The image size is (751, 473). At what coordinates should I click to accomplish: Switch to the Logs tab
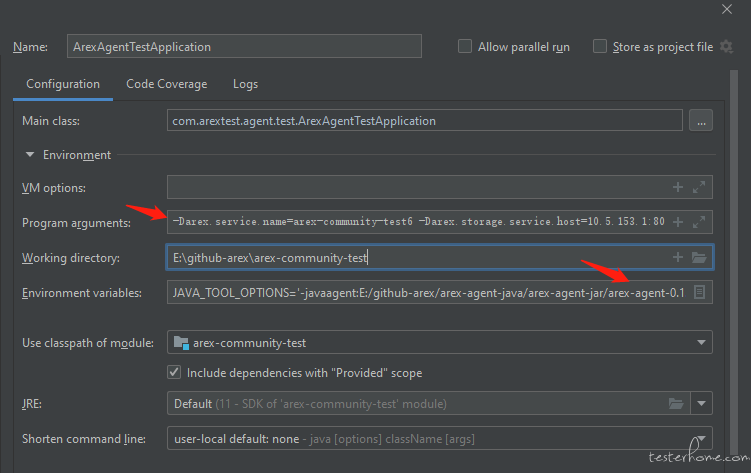pyautogui.click(x=245, y=84)
